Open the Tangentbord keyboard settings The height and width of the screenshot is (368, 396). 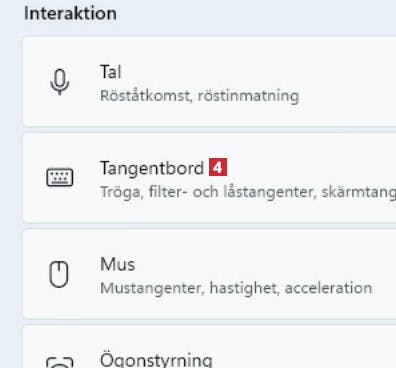click(209, 178)
